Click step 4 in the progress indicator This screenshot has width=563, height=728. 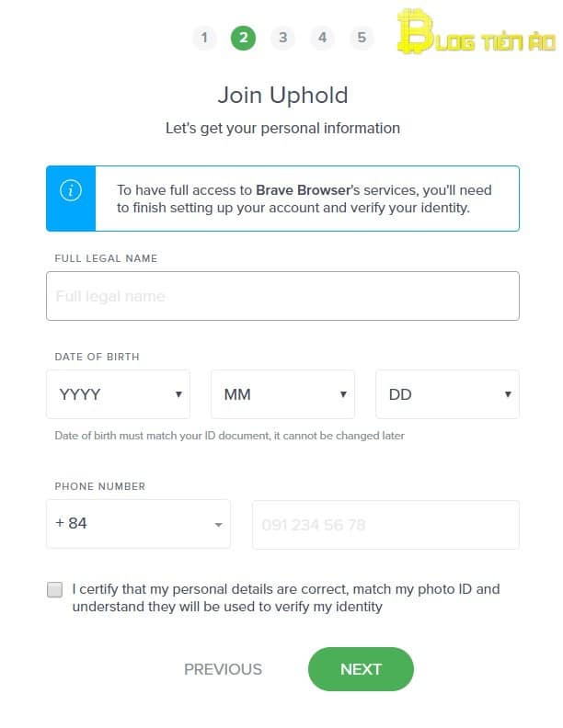coord(322,38)
